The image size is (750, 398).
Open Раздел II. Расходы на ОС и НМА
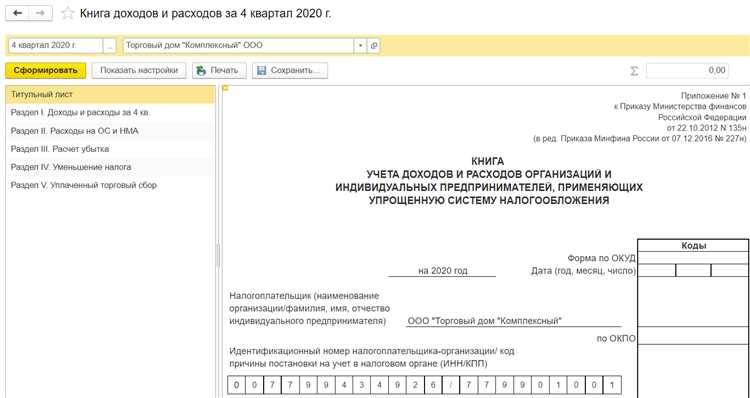coord(110,131)
